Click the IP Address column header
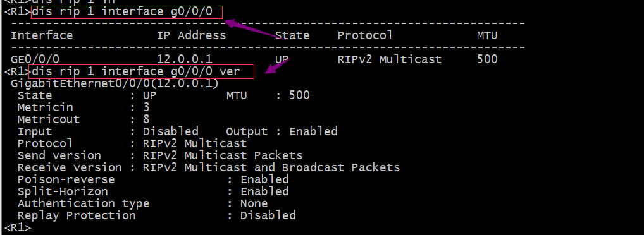The image size is (644, 235). coord(192,35)
